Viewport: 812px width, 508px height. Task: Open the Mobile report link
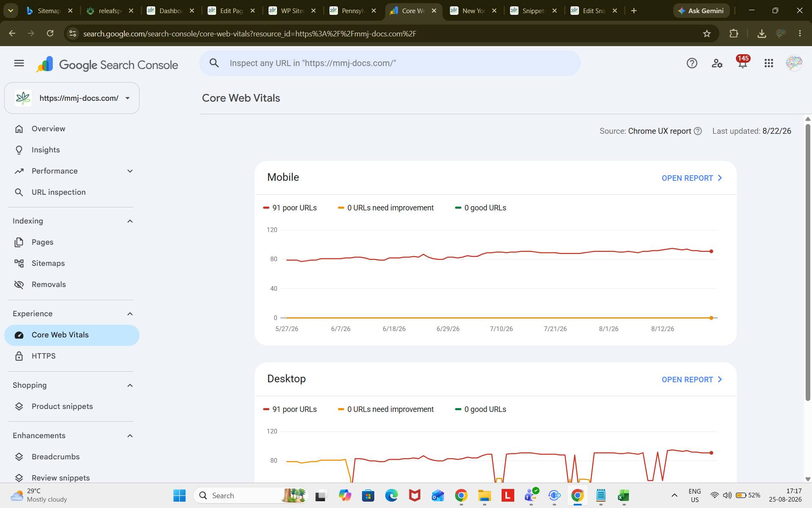pyautogui.click(x=692, y=178)
